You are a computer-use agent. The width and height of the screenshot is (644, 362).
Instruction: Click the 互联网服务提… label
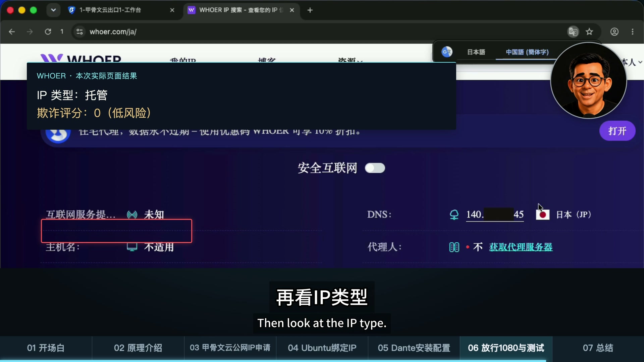point(80,215)
